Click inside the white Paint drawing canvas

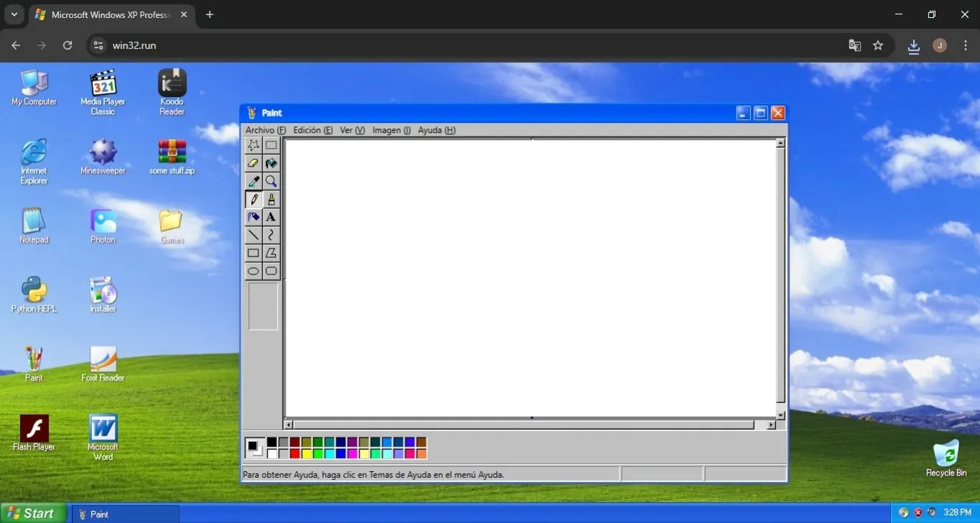coord(530,277)
